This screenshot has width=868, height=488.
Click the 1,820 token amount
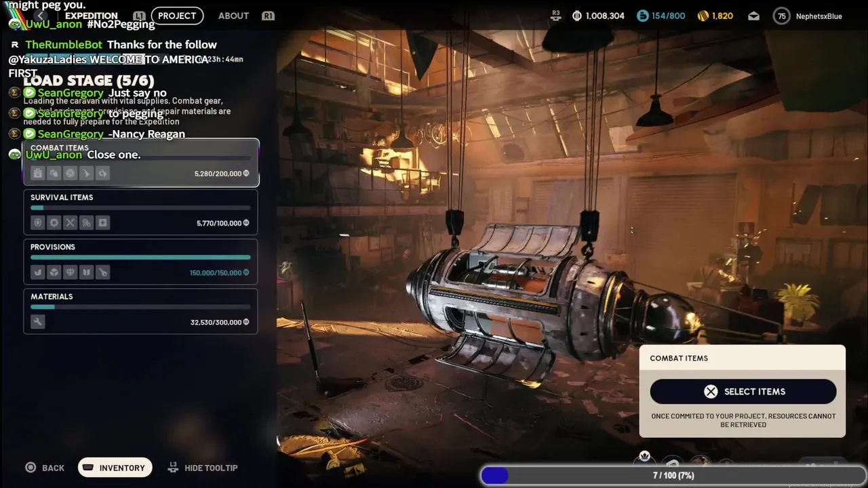coord(722,16)
